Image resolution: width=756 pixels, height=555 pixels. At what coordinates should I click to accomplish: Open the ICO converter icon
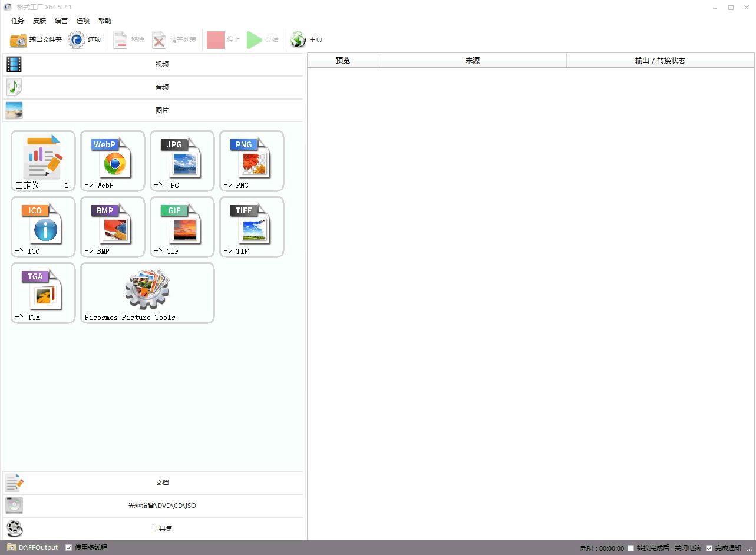pyautogui.click(x=43, y=226)
